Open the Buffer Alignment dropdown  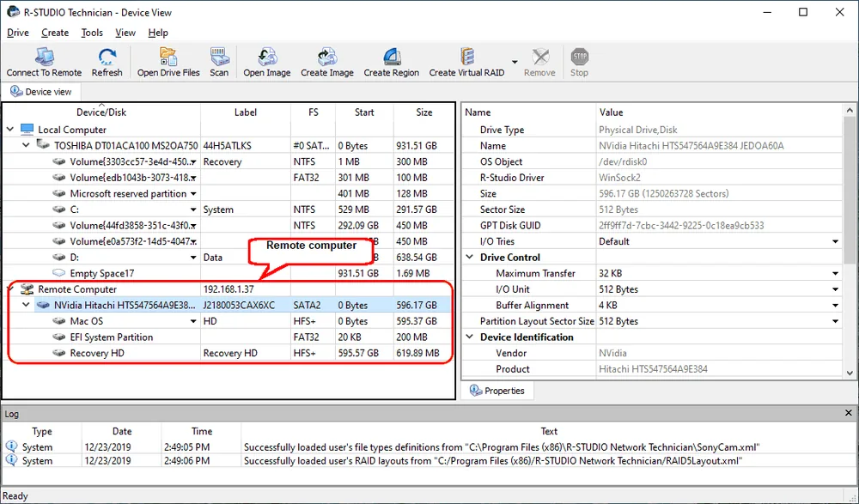[836, 305]
